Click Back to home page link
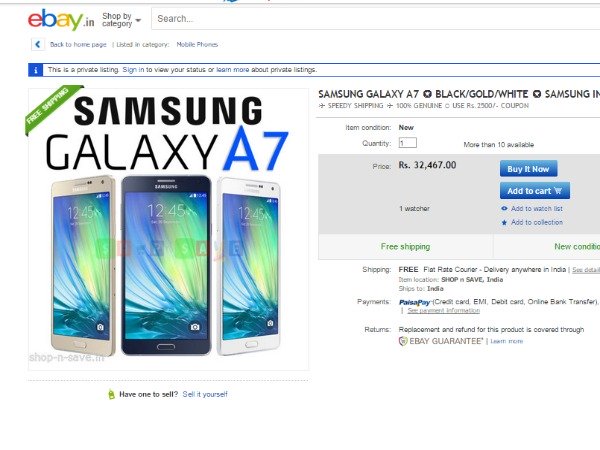Viewport: 600px width, 450px height. (x=78, y=44)
